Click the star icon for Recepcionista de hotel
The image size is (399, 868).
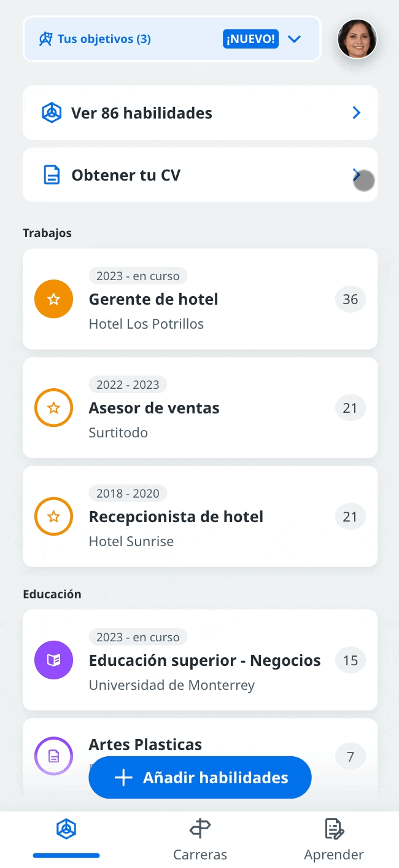click(x=54, y=517)
